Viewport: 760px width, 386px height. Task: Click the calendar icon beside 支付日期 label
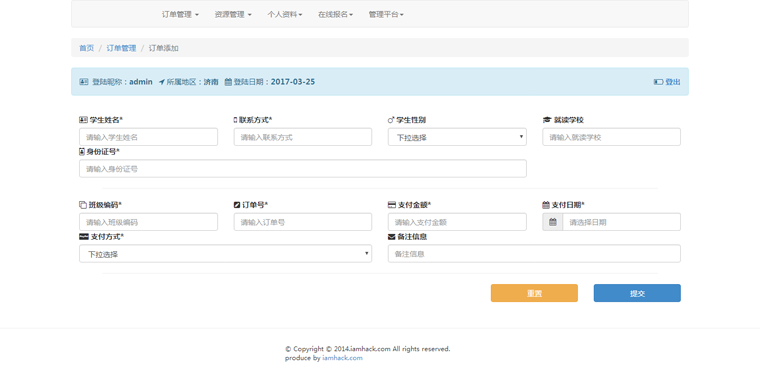(x=546, y=205)
